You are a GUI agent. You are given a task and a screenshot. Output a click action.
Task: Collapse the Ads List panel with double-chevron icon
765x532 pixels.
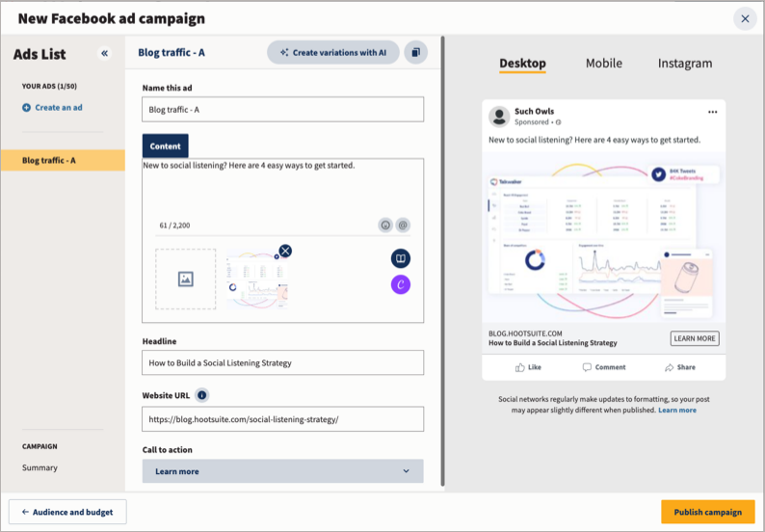pyautogui.click(x=104, y=53)
